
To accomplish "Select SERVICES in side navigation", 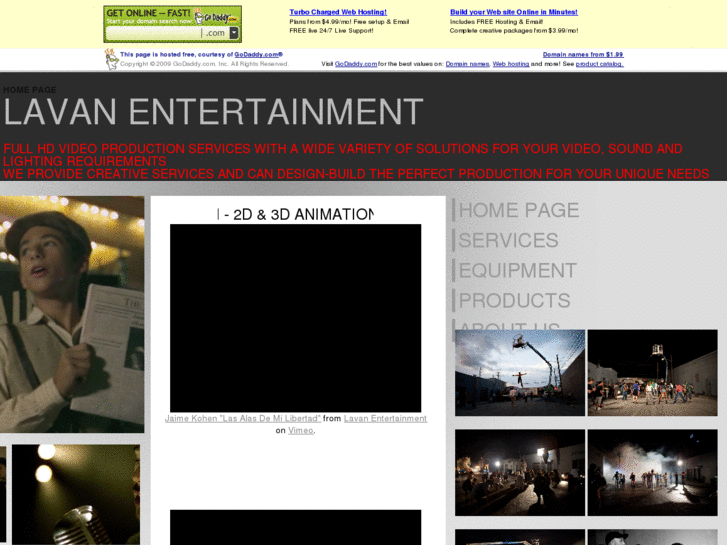I will (x=508, y=240).
